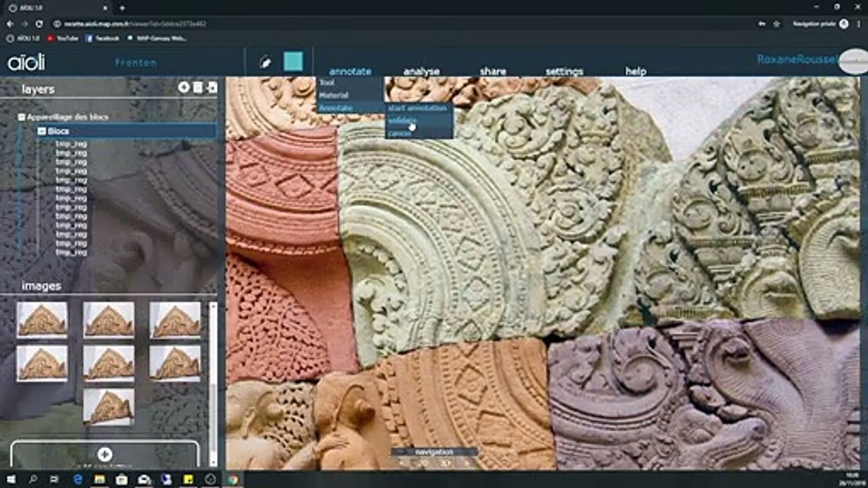This screenshot has height=488, width=868.
Task: Open Windows taskbar search
Action: pyautogui.click(x=33, y=479)
